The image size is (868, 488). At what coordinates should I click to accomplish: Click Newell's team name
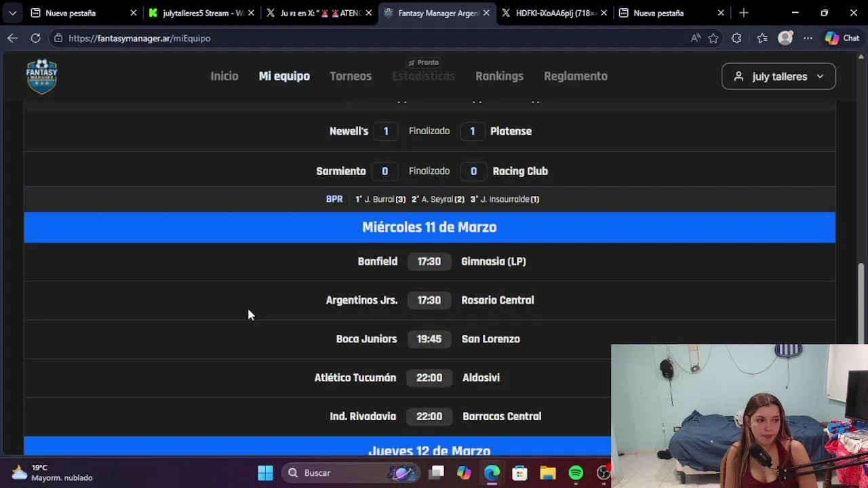349,131
